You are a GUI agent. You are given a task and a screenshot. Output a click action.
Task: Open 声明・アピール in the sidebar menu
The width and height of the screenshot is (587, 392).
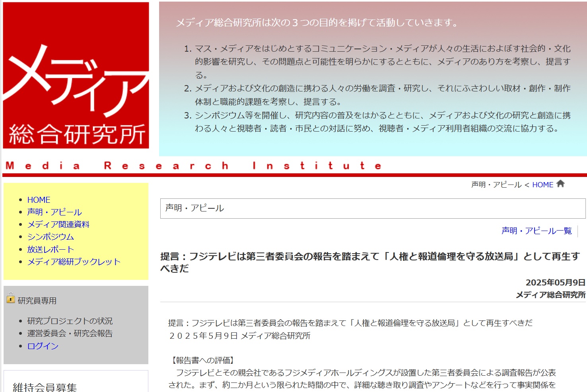click(x=54, y=212)
